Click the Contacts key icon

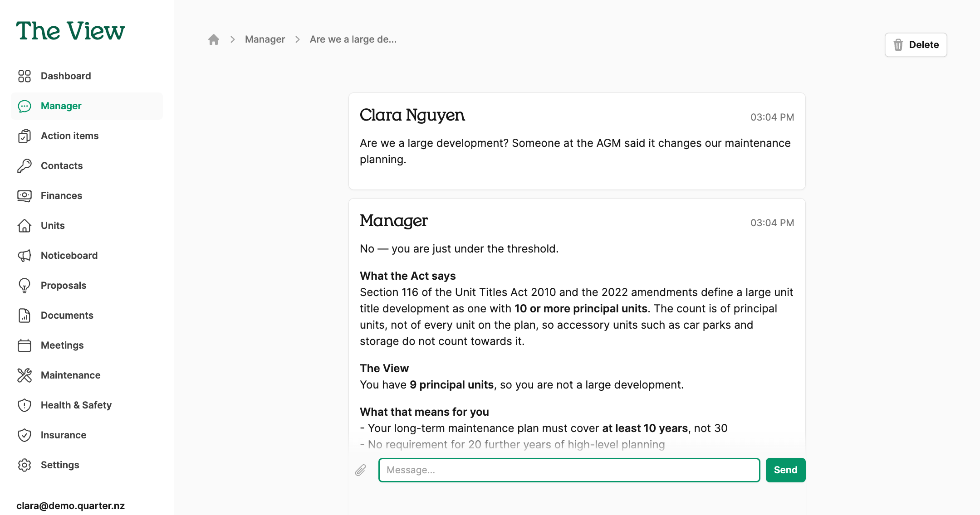pyautogui.click(x=24, y=166)
